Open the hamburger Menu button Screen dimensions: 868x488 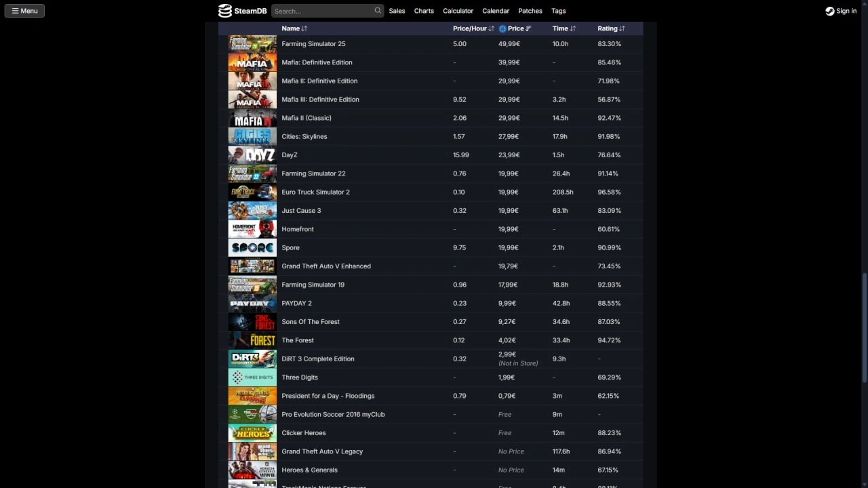(24, 11)
